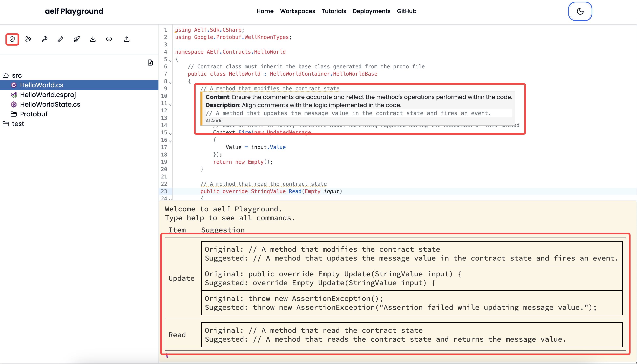
Task: Click the HelloWorld.csproj project icon
Action: tap(14, 95)
